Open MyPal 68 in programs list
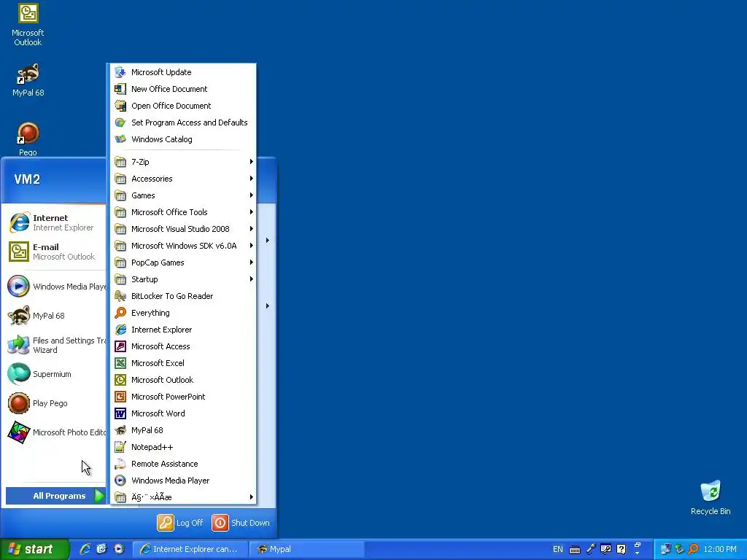The height and width of the screenshot is (560, 747). (182, 430)
